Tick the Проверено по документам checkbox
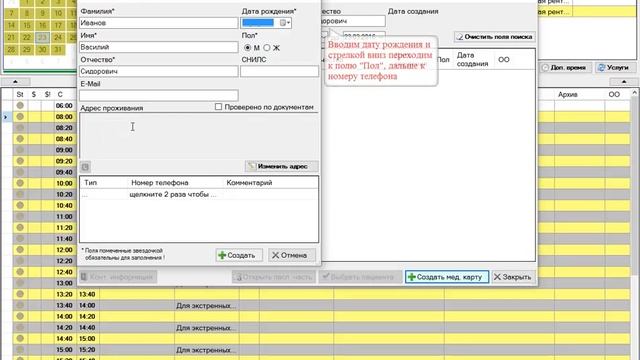The height and width of the screenshot is (360, 640). pyautogui.click(x=218, y=107)
